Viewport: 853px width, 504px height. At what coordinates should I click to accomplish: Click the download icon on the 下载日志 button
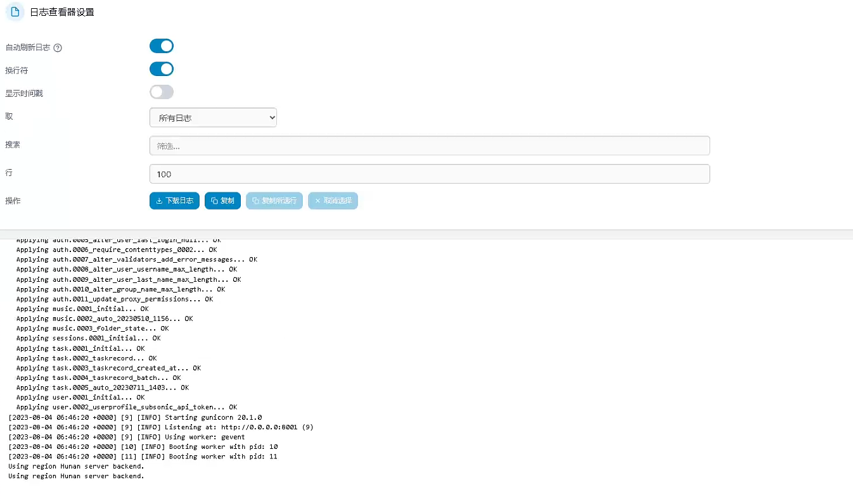tap(160, 200)
